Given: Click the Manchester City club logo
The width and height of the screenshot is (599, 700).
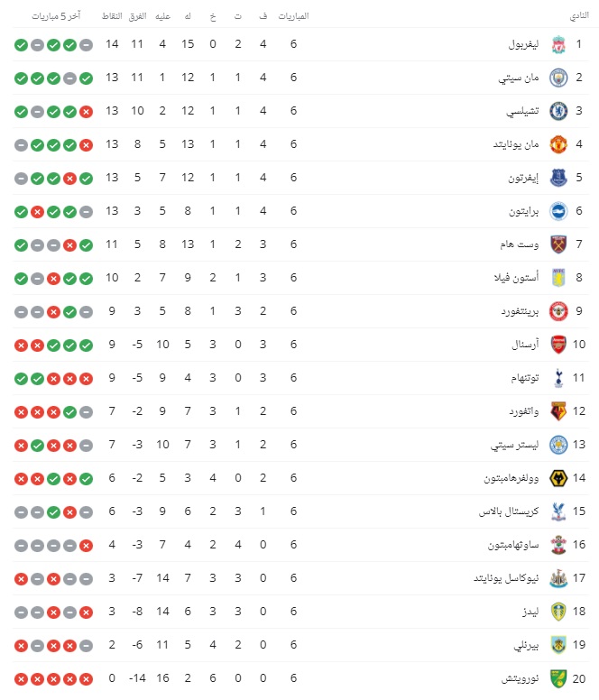Looking at the screenshot, I should point(558,78).
